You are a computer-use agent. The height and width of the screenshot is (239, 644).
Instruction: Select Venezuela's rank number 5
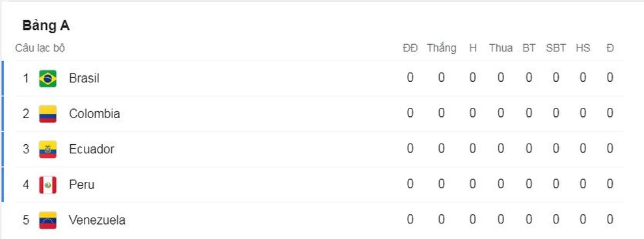click(26, 220)
